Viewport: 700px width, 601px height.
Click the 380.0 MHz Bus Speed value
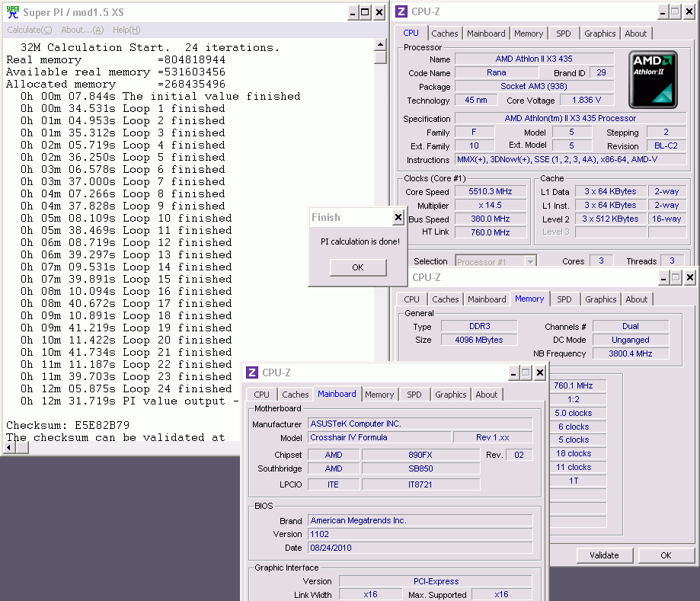click(491, 219)
